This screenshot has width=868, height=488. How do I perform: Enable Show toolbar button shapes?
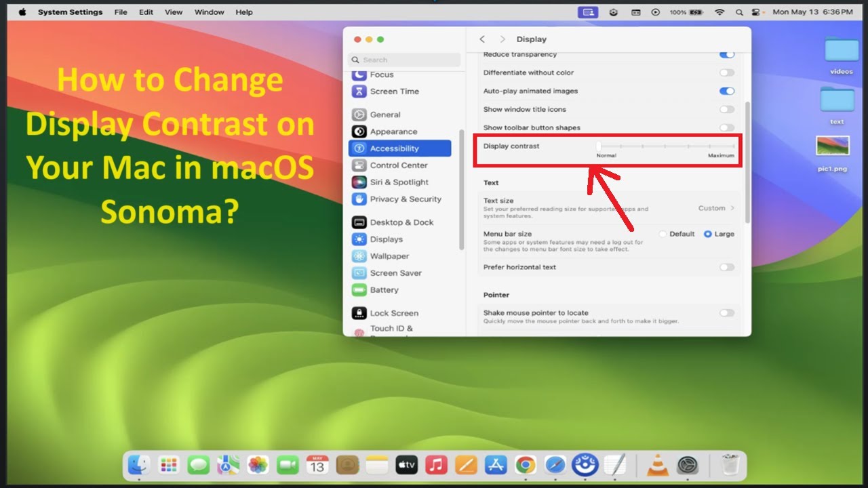click(727, 127)
